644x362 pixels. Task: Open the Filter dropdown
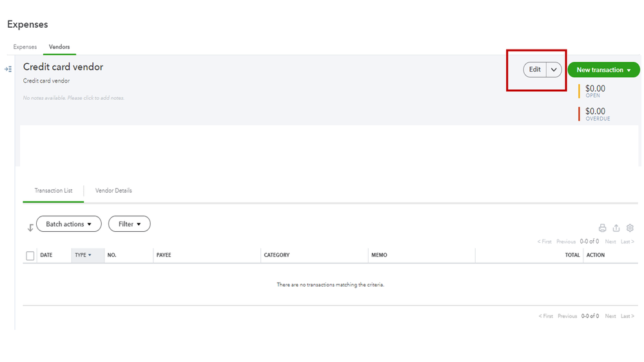129,224
